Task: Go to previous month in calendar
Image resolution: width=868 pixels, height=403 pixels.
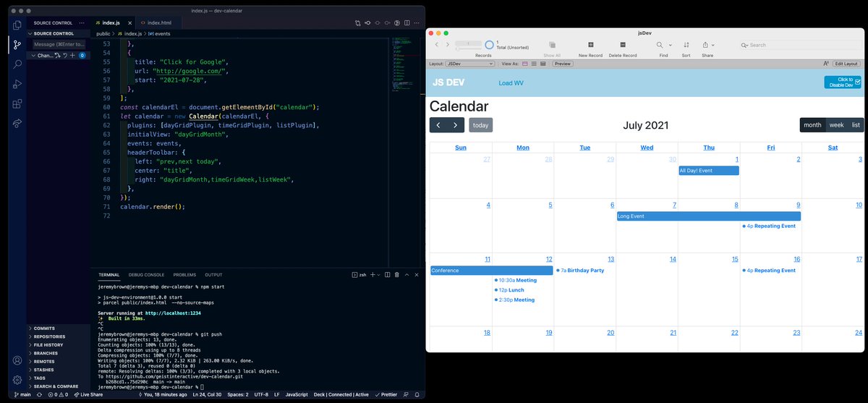Action: (x=438, y=125)
